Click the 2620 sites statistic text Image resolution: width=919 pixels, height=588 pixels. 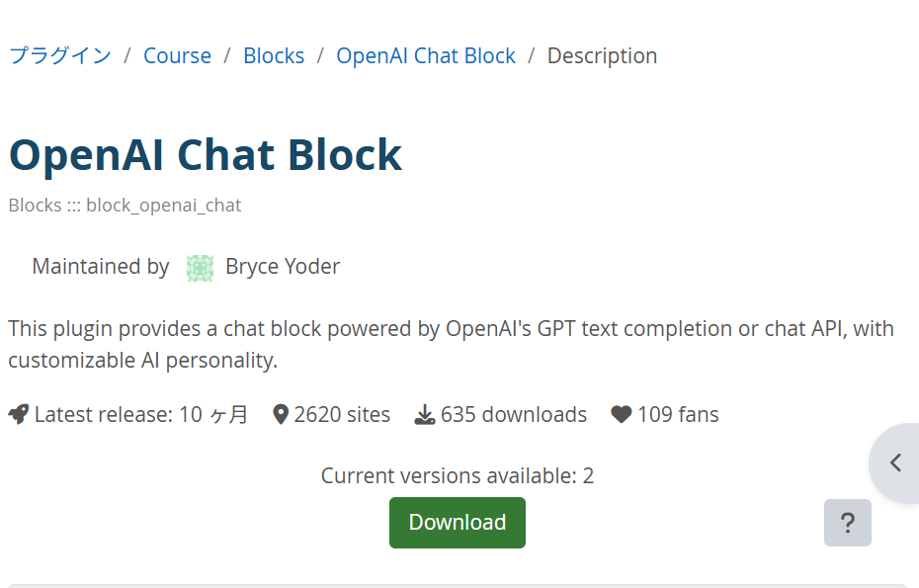342,415
